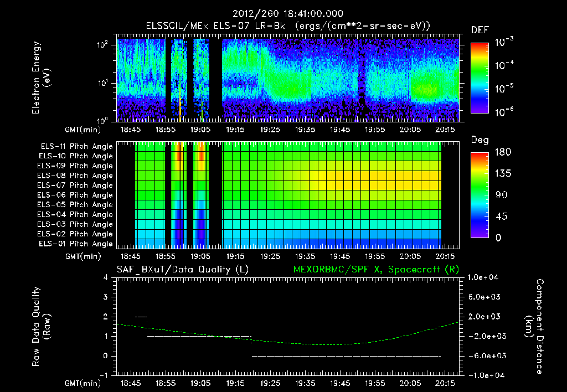Click the GMT(min) label under the spectrogram
Image resolution: width=567 pixels, height=392 pixels.
click(x=83, y=130)
